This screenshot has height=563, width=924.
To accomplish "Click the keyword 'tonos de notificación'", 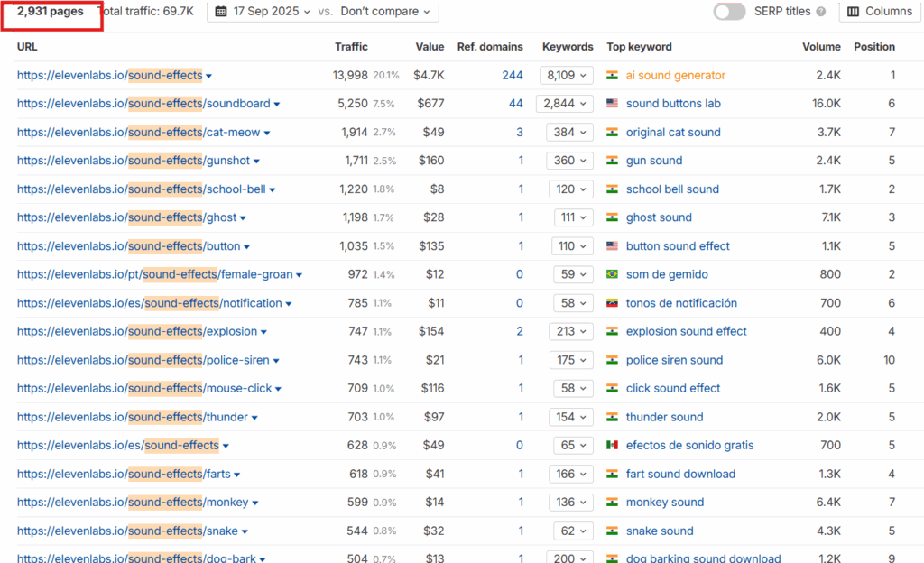I will point(681,303).
